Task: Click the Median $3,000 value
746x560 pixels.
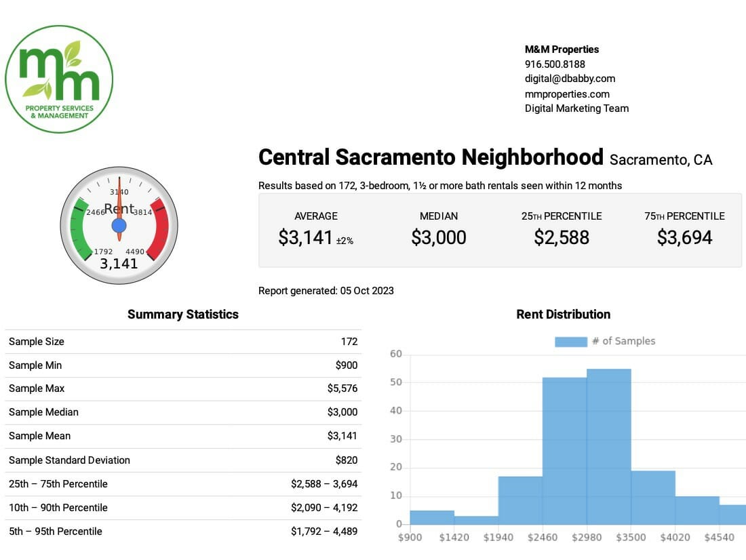Action: pyautogui.click(x=438, y=237)
